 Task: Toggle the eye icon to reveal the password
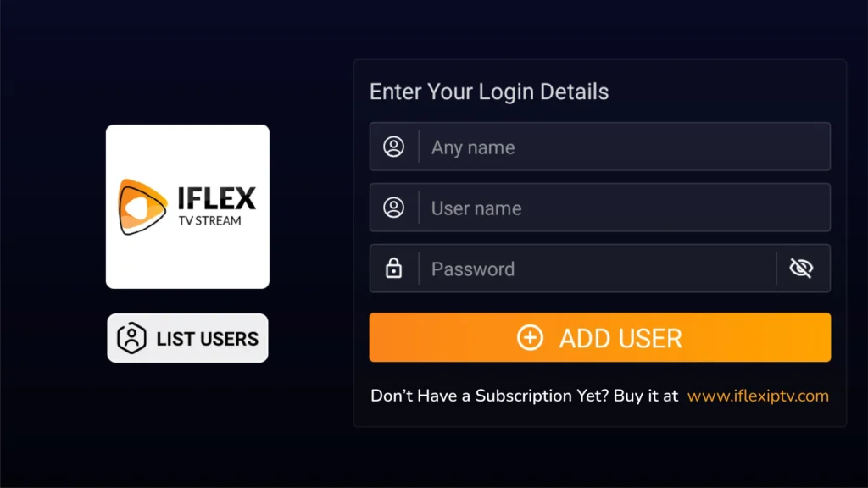(x=800, y=268)
